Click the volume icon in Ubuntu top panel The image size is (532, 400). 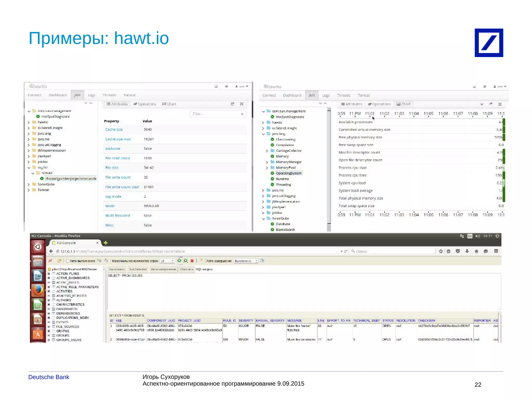[x=477, y=236]
